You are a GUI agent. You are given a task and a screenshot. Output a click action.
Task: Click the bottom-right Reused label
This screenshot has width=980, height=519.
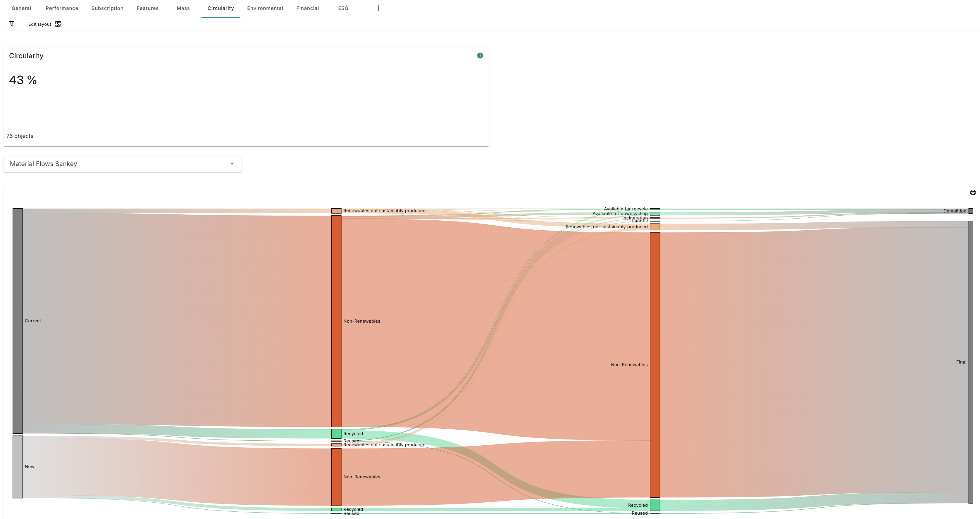point(640,513)
